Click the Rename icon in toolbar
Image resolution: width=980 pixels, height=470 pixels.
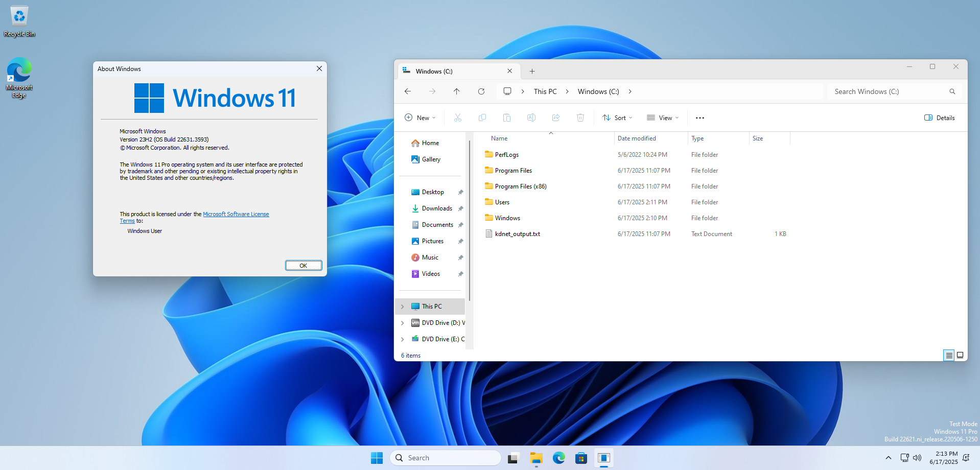[531, 118]
